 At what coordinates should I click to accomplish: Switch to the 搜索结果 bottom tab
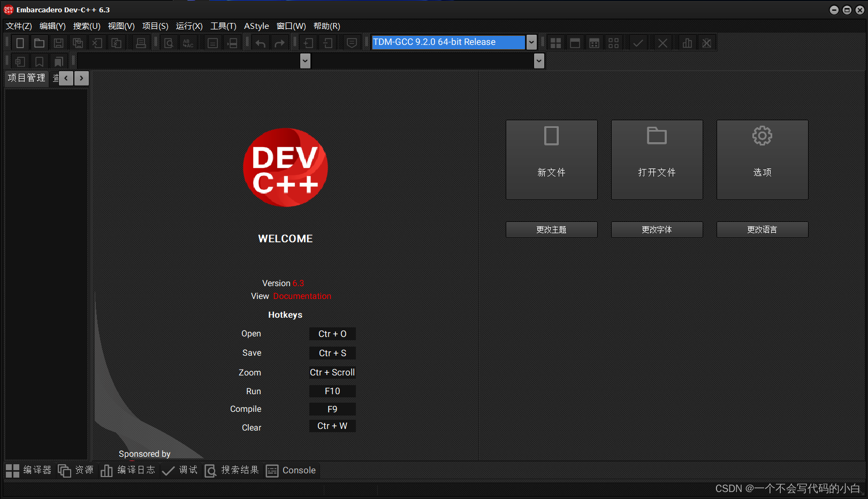pyautogui.click(x=232, y=471)
